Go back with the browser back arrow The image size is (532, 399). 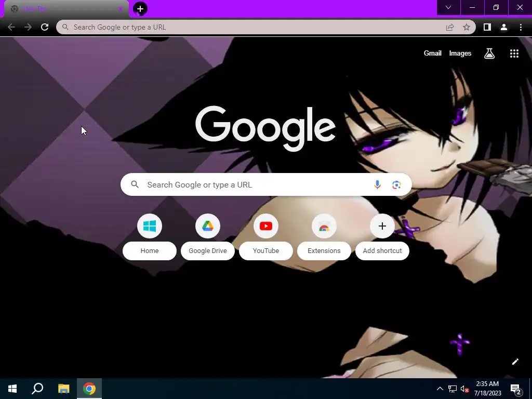11,27
